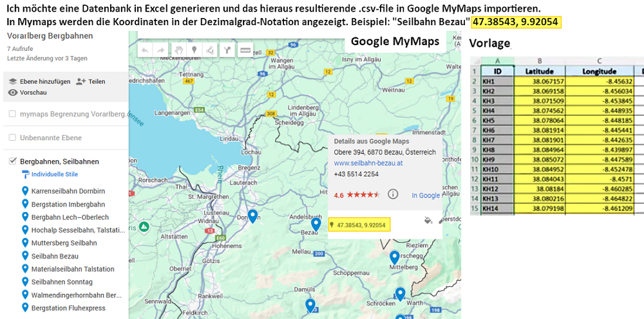Click the blue map pin at Dornbirn
Screen dimensions: 644x319
pyautogui.click(x=253, y=215)
